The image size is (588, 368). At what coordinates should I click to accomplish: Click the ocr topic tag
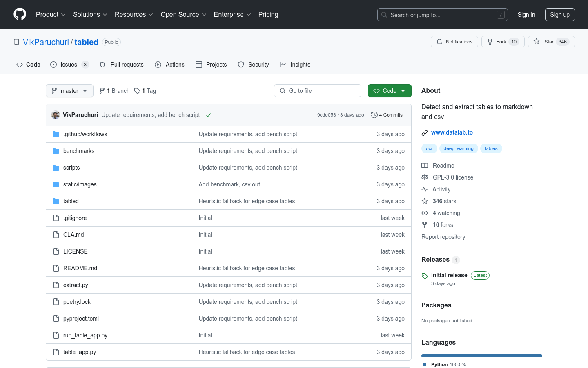tap(429, 148)
